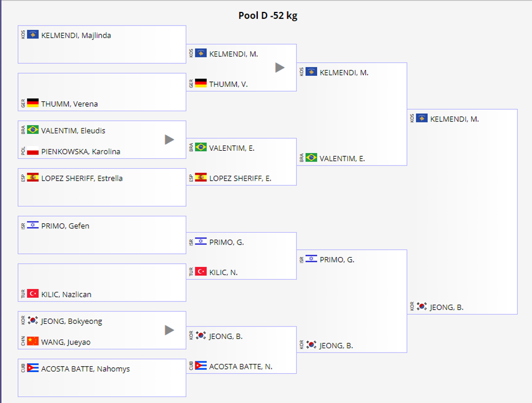Open PRIMO, Gefen athlete entry

pyautogui.click(x=65, y=226)
